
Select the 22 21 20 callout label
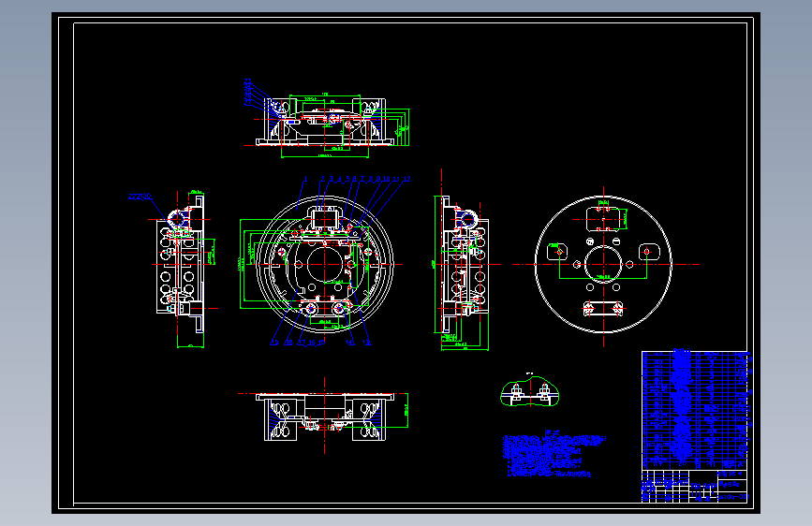point(140,197)
